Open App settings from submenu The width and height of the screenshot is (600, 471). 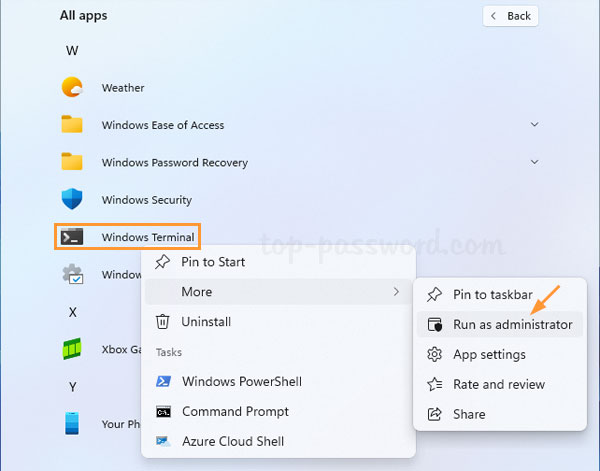pyautogui.click(x=500, y=354)
